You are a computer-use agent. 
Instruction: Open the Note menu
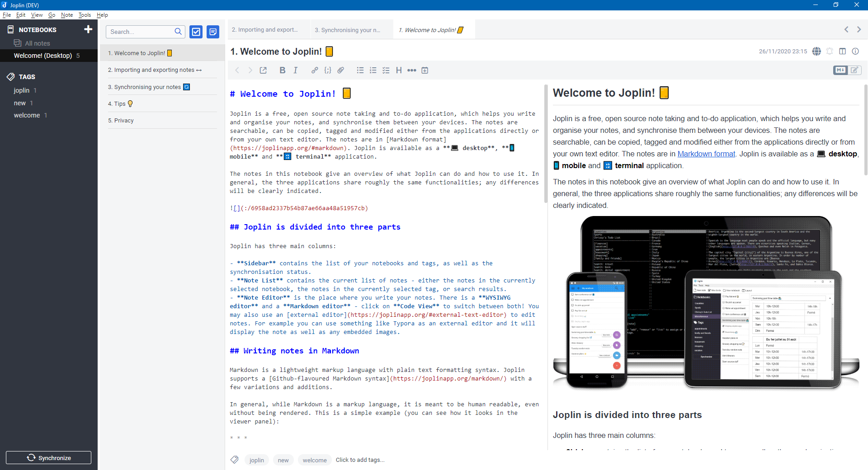point(67,15)
